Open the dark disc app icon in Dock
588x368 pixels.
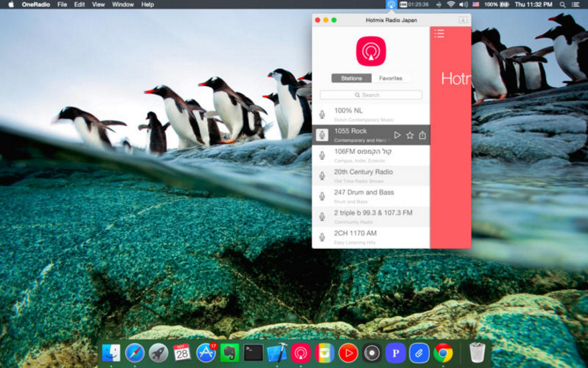coord(372,353)
